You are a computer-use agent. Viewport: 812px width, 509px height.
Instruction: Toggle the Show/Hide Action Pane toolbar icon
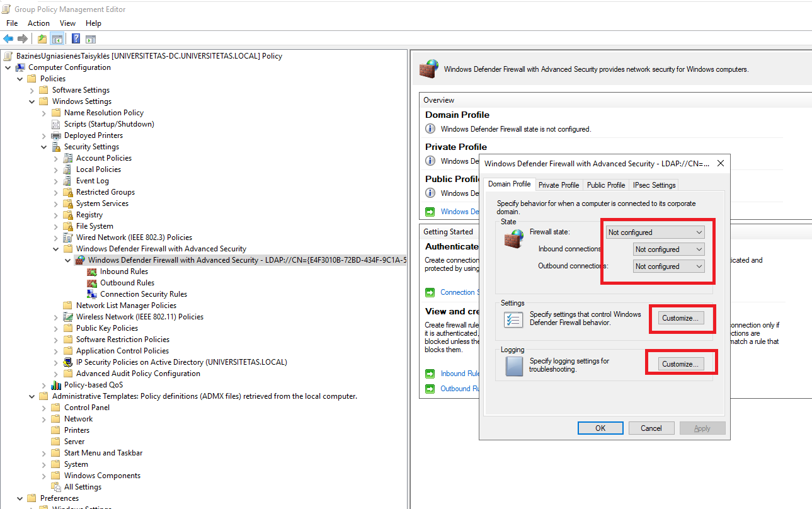[x=91, y=39]
